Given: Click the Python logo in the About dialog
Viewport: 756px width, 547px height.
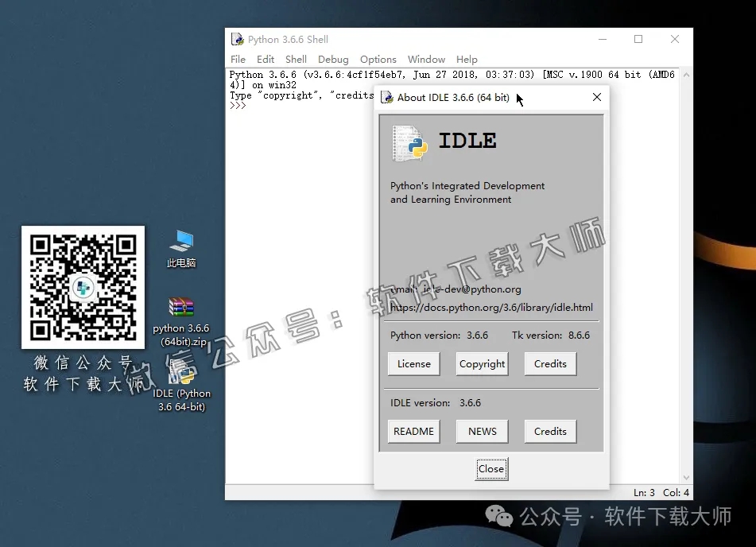Looking at the screenshot, I should coord(409,143).
